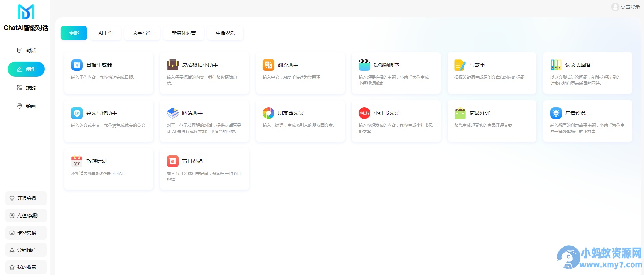The width and height of the screenshot is (644, 275).
Task: Click description 输入中文，AI助手快速为您翻译
Action: [x=291, y=77]
